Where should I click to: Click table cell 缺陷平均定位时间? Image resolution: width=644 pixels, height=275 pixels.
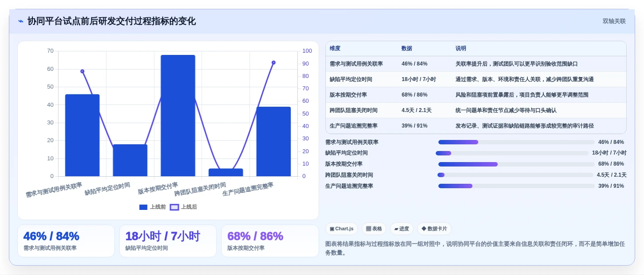351,79
